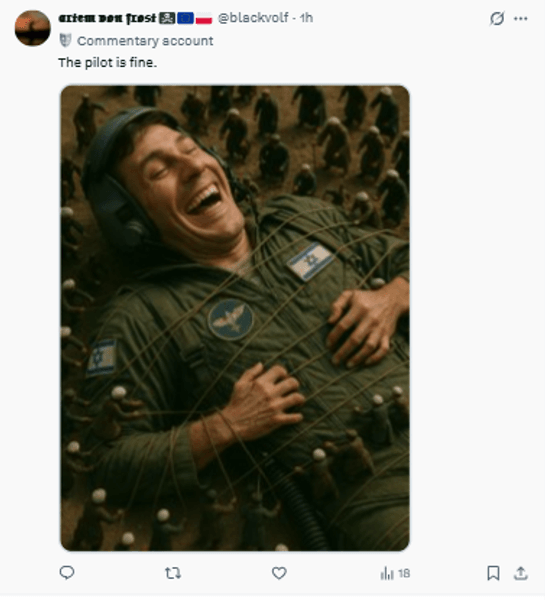The width and height of the screenshot is (545, 600).
Task: Like the post with the heart icon
Action: (279, 573)
